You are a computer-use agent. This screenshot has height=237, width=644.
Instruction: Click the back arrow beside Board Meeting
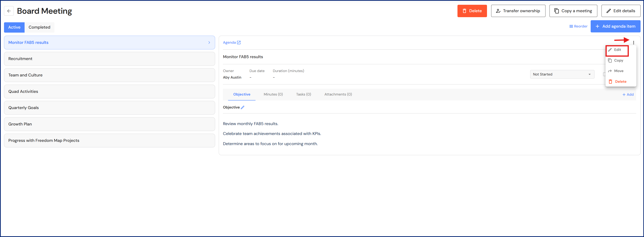9,11
